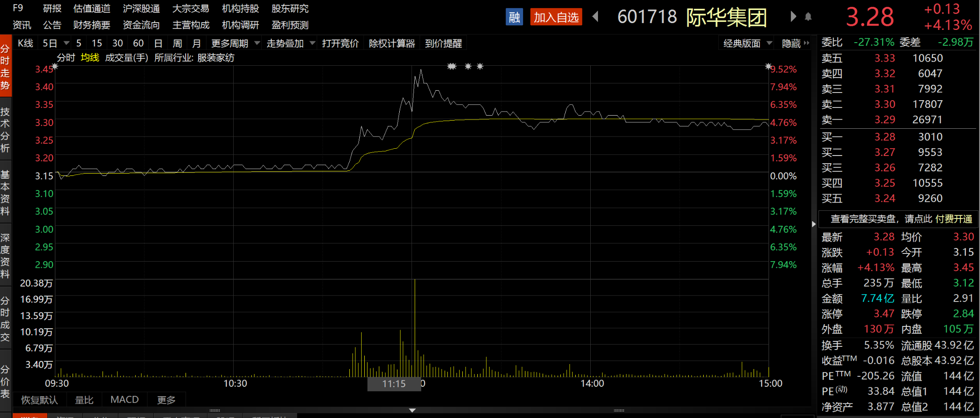Open the 资金流向 menu
980x418 pixels.
tap(141, 25)
